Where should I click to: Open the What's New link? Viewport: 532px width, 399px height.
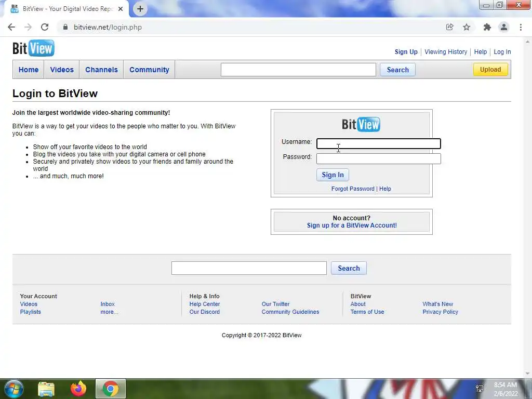pyautogui.click(x=437, y=304)
